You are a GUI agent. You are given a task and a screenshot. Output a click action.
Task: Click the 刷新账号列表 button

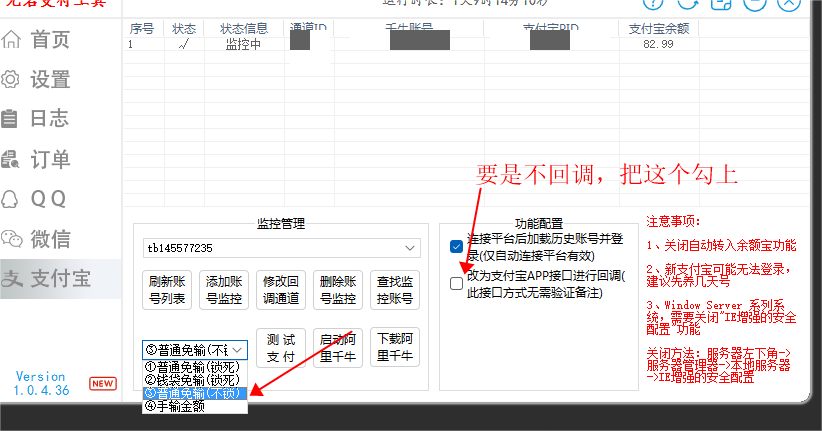click(167, 290)
